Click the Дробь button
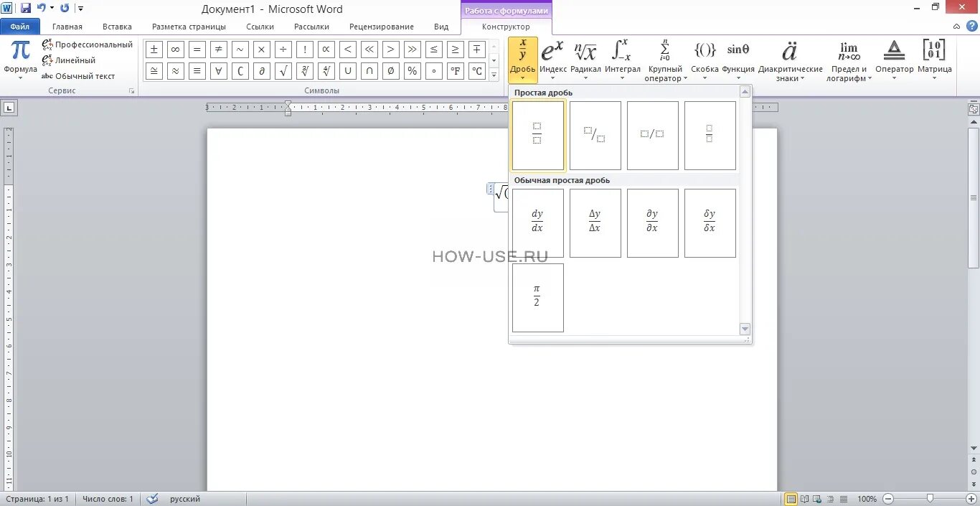The image size is (980, 506). 523,60
